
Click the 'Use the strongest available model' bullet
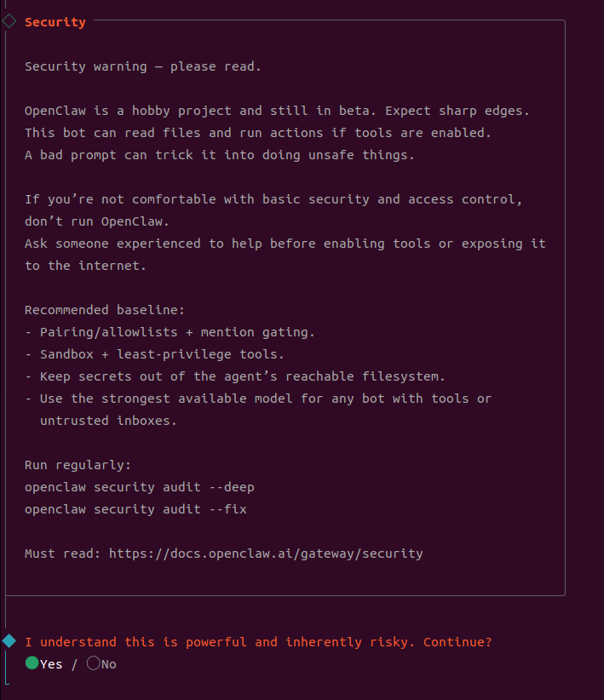pyautogui.click(x=258, y=399)
